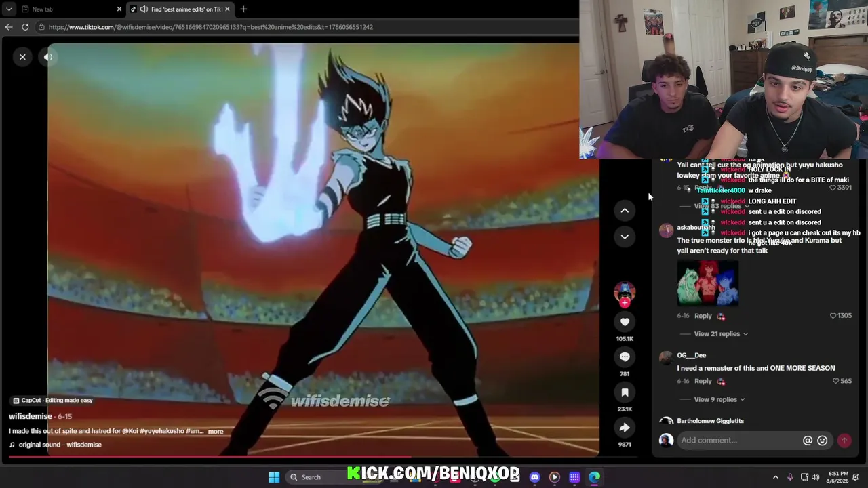This screenshot has height=488, width=868.
Task: Open OG__Dee's profile name
Action: pos(691,355)
